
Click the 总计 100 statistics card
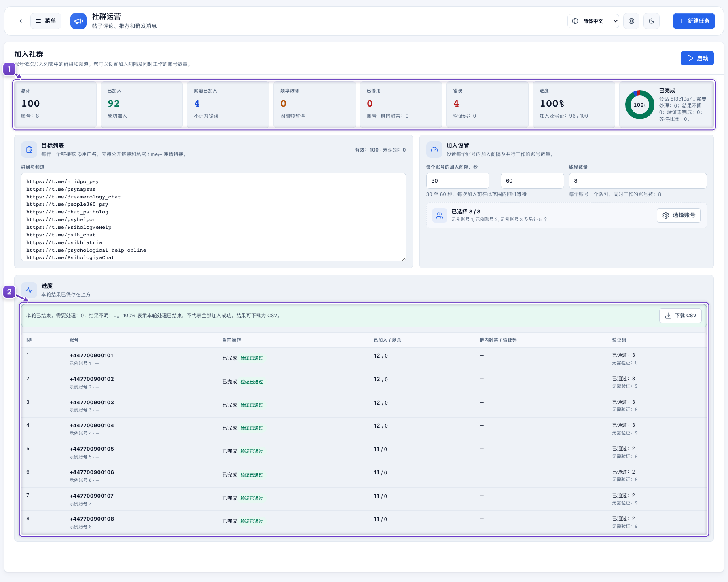click(55, 105)
